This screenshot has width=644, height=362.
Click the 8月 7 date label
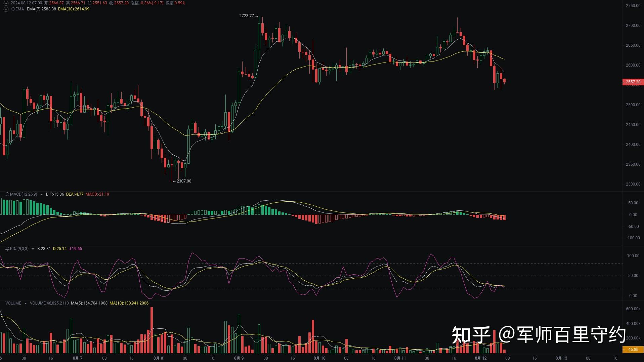pos(78,358)
